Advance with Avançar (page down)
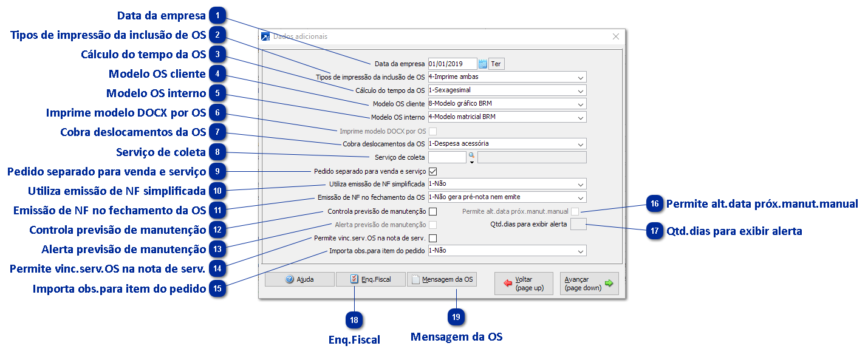This screenshot has width=868, height=357. (x=589, y=284)
